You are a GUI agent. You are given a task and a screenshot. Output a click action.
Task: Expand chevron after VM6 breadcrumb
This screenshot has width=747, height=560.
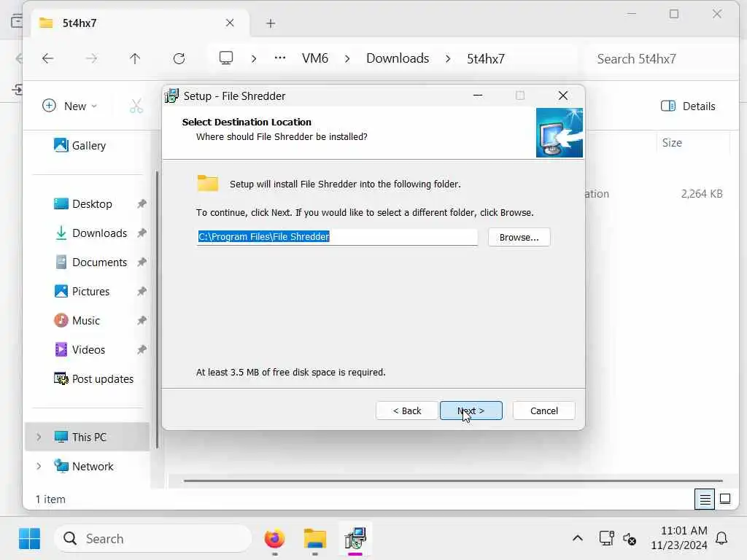347,58
